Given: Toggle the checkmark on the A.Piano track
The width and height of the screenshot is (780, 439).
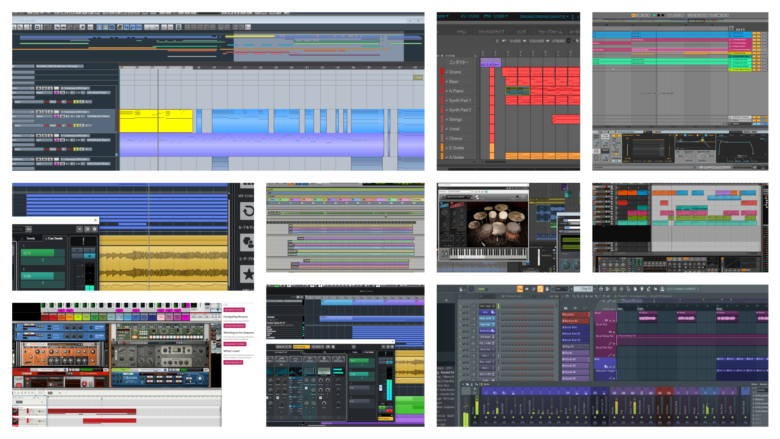Looking at the screenshot, I should [447, 91].
